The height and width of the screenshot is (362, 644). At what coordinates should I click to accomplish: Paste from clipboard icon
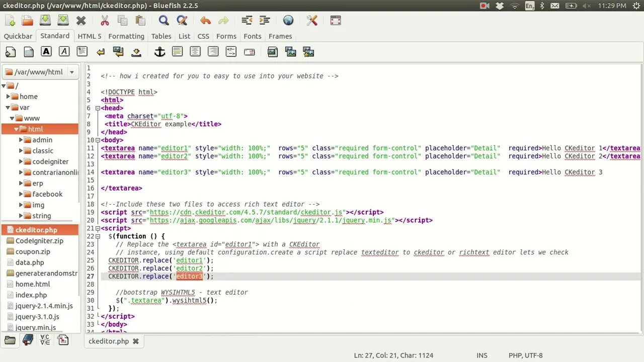tap(140, 21)
